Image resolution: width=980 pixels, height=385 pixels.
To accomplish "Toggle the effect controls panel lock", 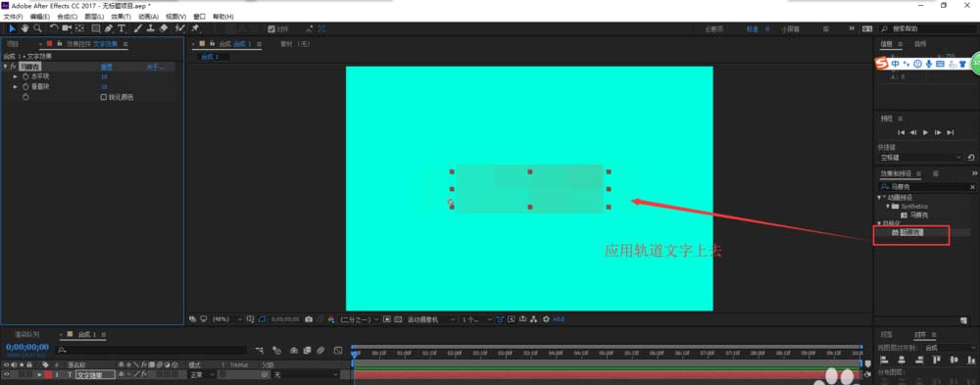I will [60, 44].
